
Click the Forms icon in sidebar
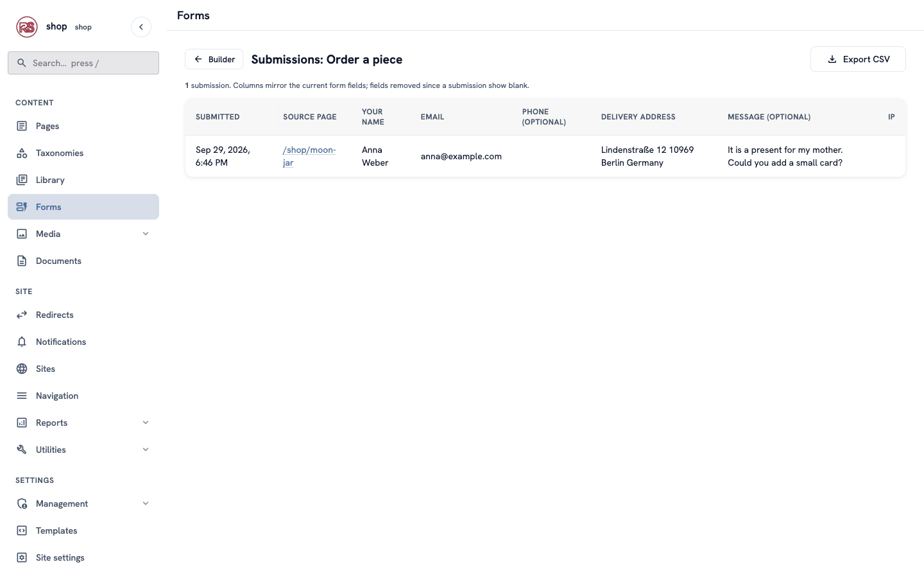point(22,207)
